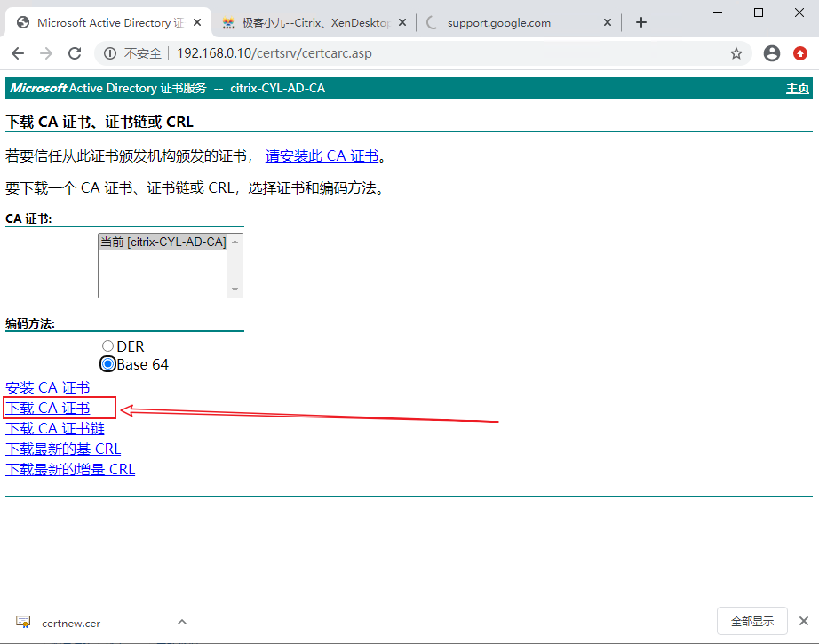Open the Chrome profile avatar icon
Viewport: 819px width, 644px height.
(772, 53)
